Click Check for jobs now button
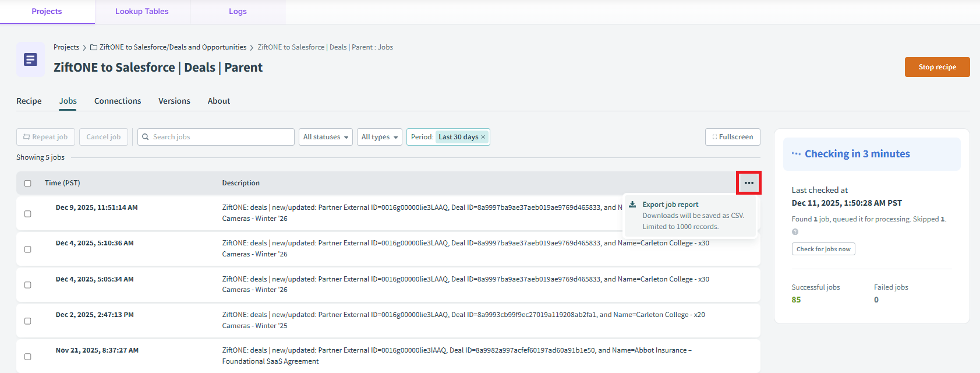Screen dimensions: 980x373 tap(823, 249)
